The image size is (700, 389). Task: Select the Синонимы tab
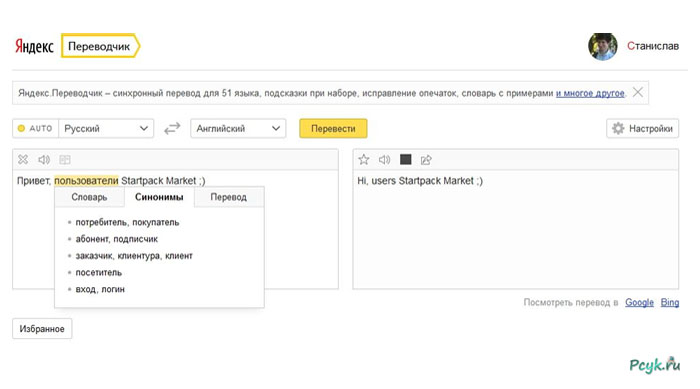[159, 197]
